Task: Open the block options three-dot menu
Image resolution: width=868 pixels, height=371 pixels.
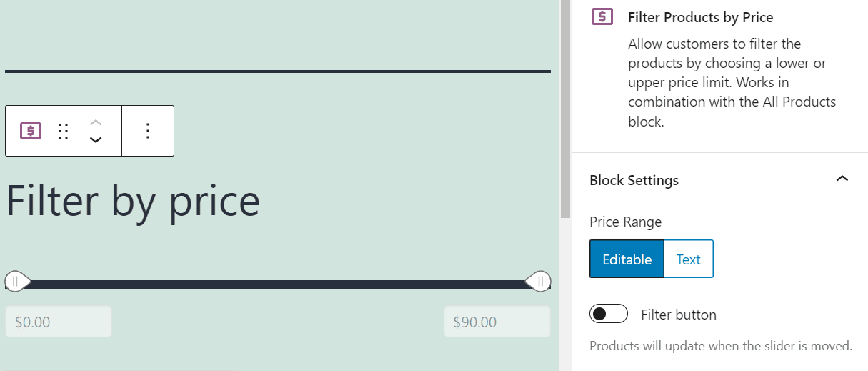Action: (x=148, y=131)
